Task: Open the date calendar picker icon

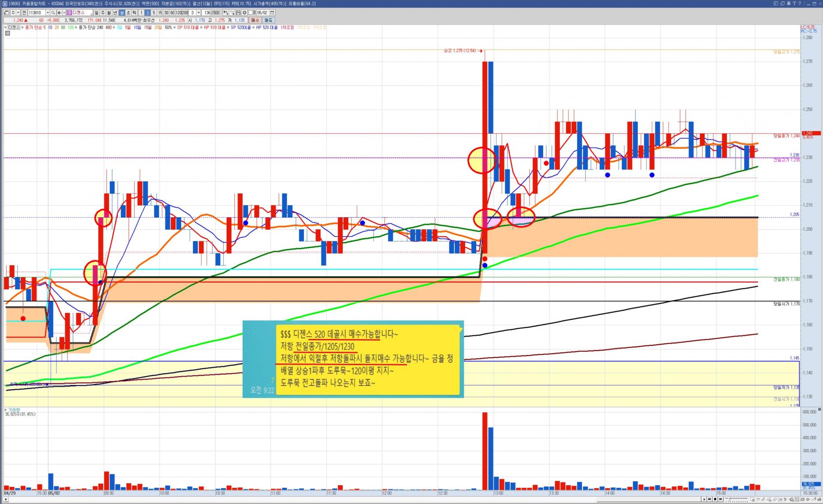Action: pyautogui.click(x=272, y=13)
